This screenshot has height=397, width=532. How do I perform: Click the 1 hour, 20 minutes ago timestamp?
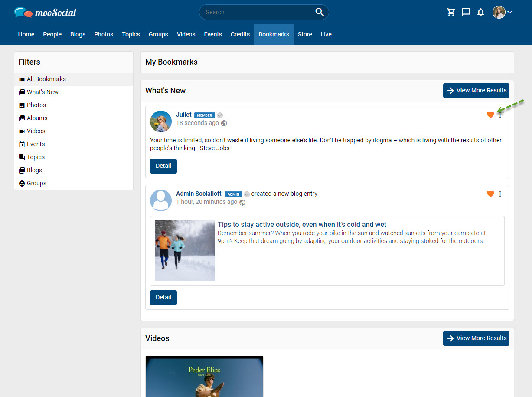[x=206, y=202]
